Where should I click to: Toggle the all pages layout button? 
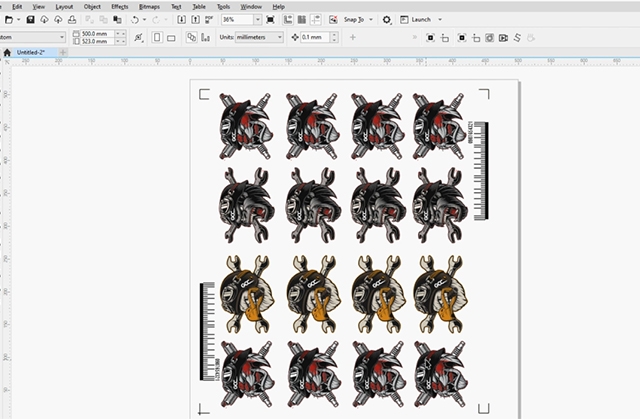click(x=192, y=38)
